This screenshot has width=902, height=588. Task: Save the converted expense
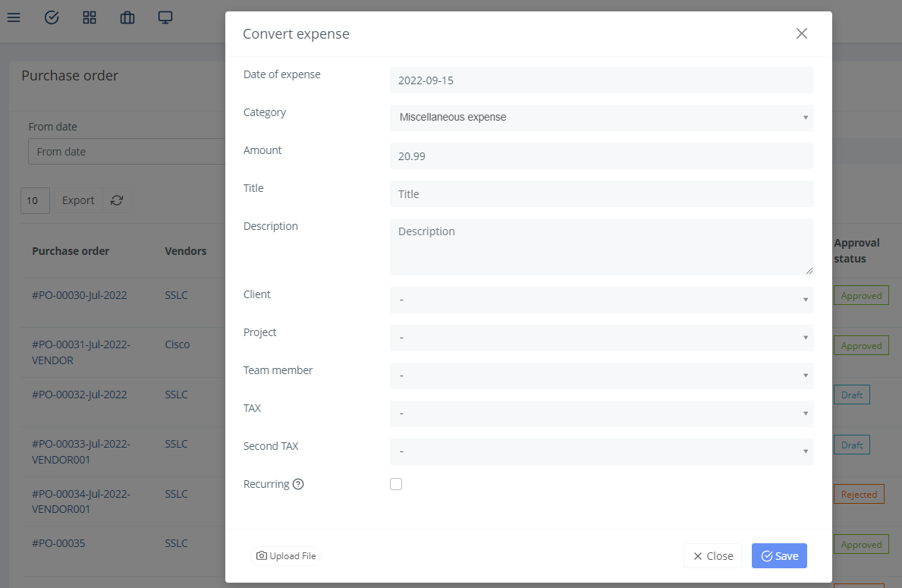pyautogui.click(x=779, y=555)
